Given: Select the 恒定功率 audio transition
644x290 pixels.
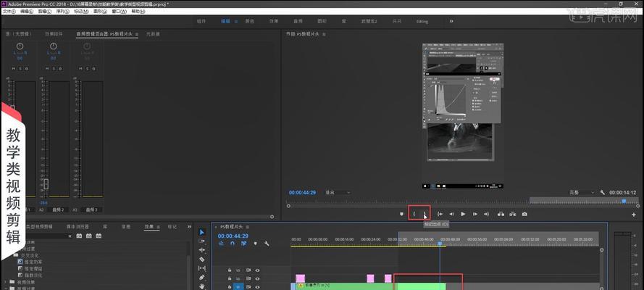Looking at the screenshot, I should click(33, 262).
